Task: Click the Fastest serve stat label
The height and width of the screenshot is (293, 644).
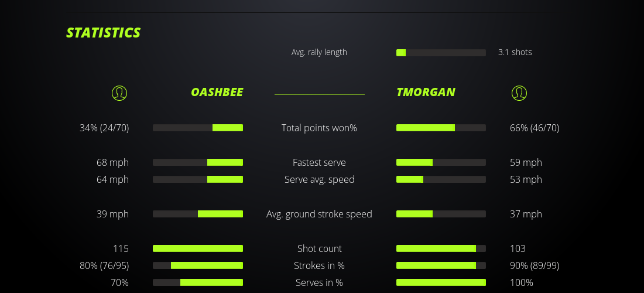Action: [319, 162]
